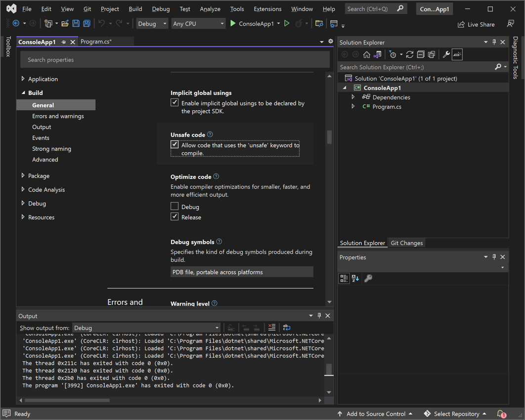Click the Save All icon
This screenshot has width=525, height=420.
[87, 23]
